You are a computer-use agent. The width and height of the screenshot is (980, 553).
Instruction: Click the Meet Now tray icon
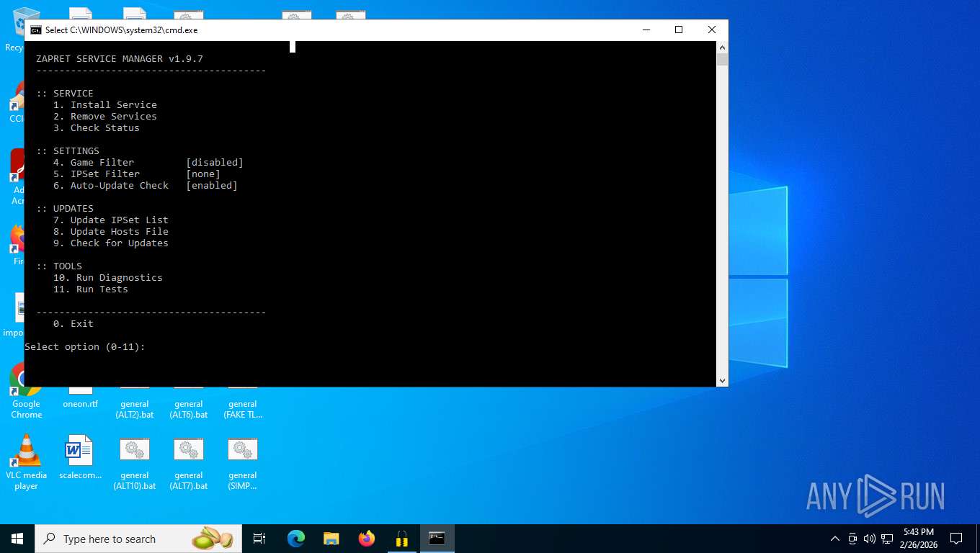[852, 539]
